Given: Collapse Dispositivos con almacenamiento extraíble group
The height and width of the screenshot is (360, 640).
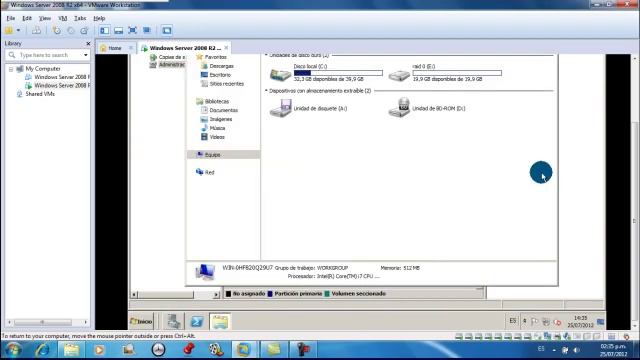Looking at the screenshot, I should pos(266,91).
